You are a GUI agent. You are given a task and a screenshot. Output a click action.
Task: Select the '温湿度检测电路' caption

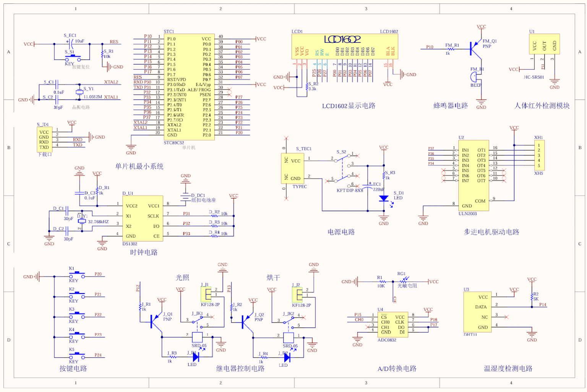(508, 368)
